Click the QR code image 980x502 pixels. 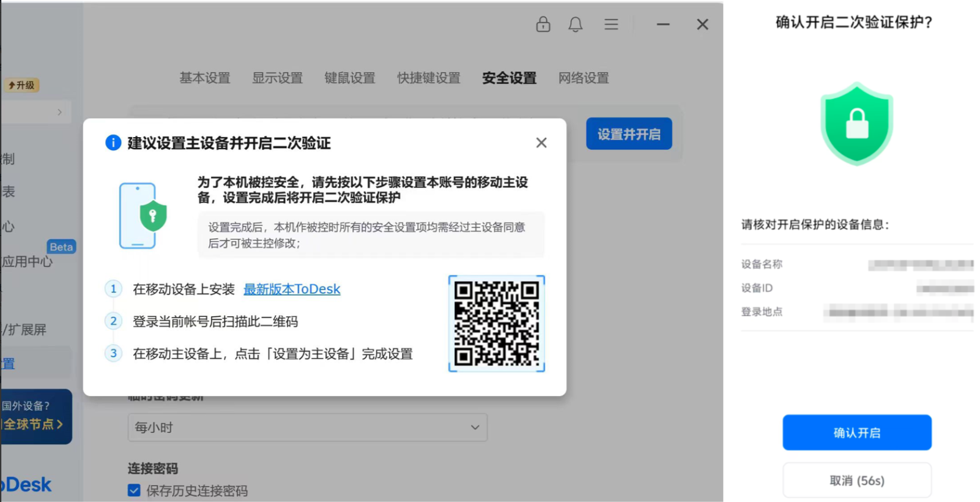[x=496, y=323]
